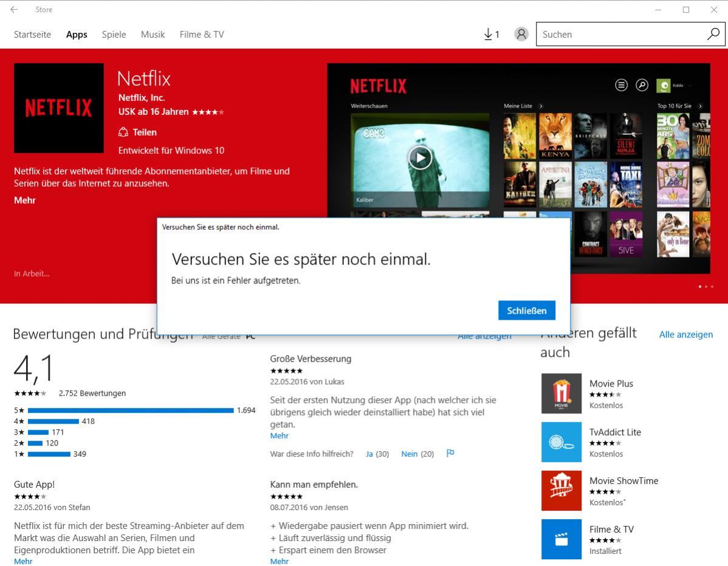Click the 30 Minute Abs thumbnail
Screen dimensions: 728x566
[x=673, y=136]
